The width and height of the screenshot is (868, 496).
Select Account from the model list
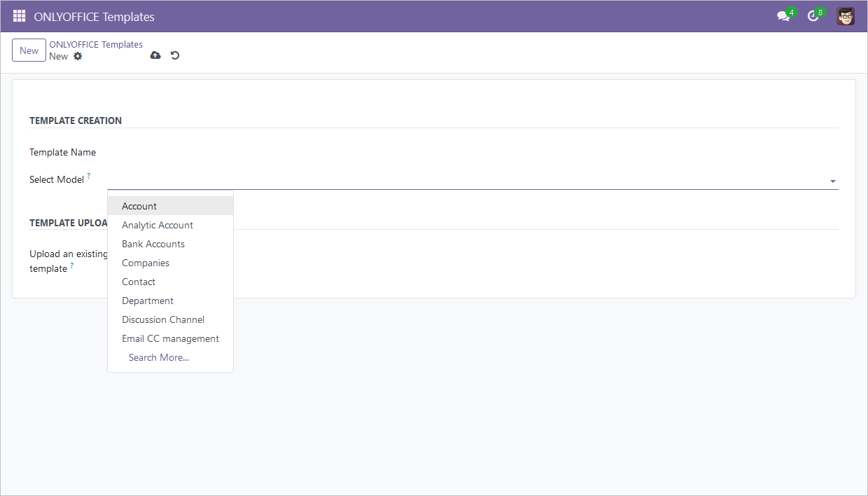(x=139, y=205)
